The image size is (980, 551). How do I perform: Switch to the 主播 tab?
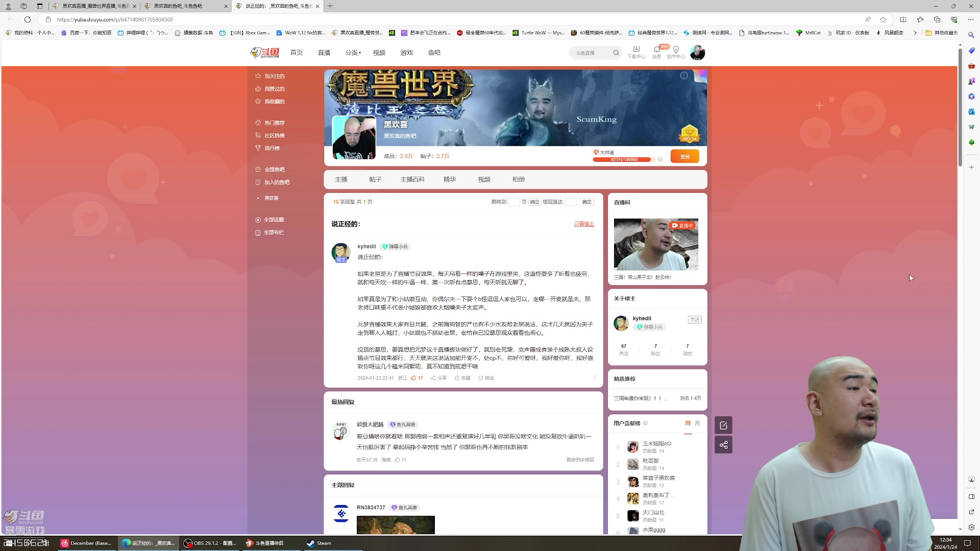[x=341, y=180]
